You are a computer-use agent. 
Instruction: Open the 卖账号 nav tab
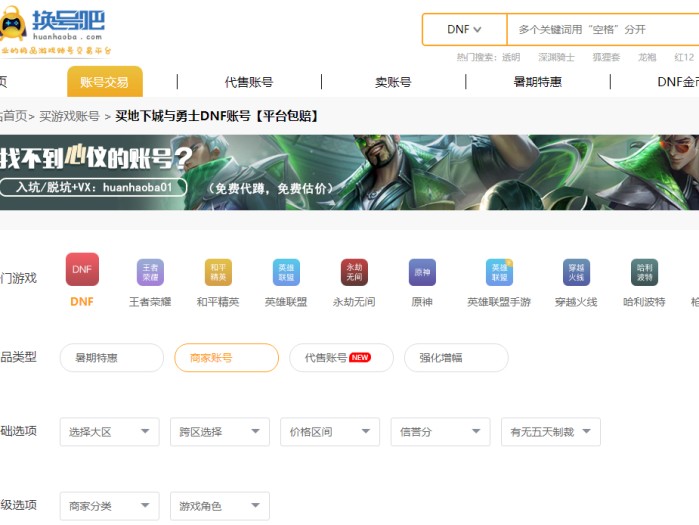click(393, 82)
